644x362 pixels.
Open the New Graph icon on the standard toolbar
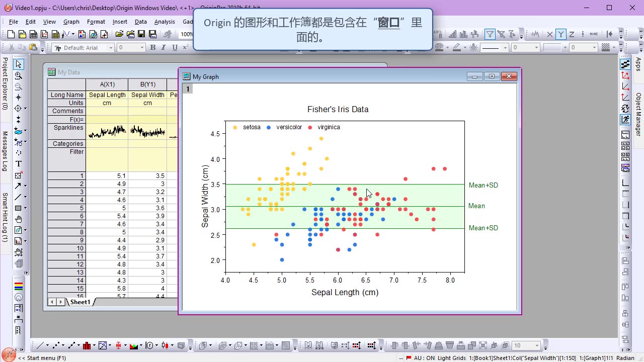pos(45,34)
